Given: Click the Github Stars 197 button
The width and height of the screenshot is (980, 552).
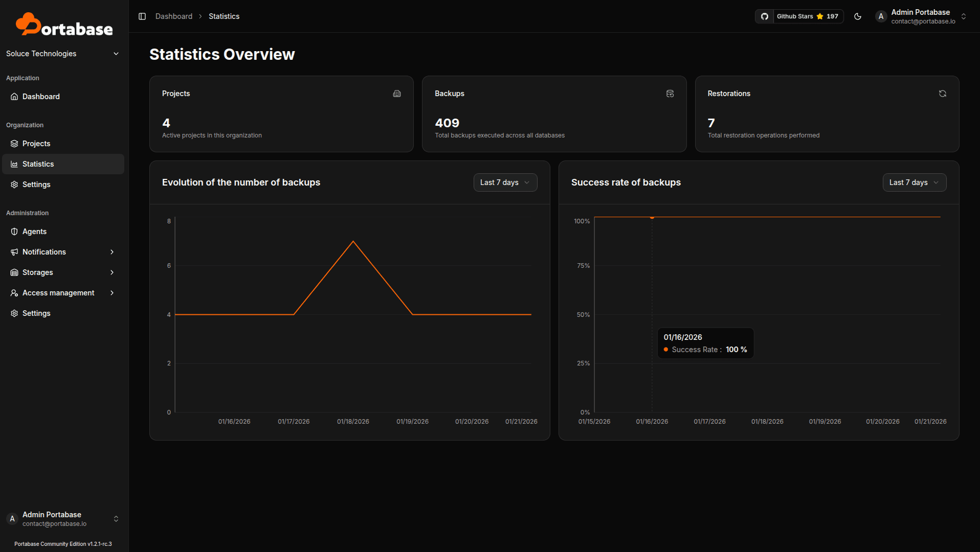Looking at the screenshot, I should pos(799,16).
